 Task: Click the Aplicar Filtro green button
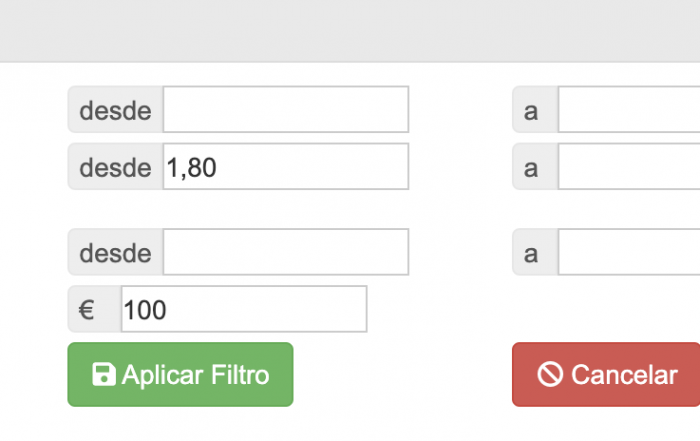point(180,374)
